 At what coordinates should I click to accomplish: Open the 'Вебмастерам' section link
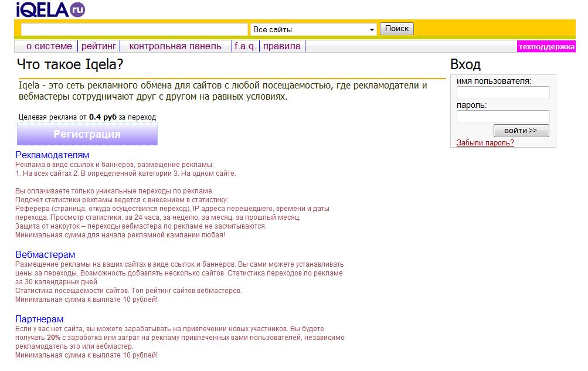point(45,254)
